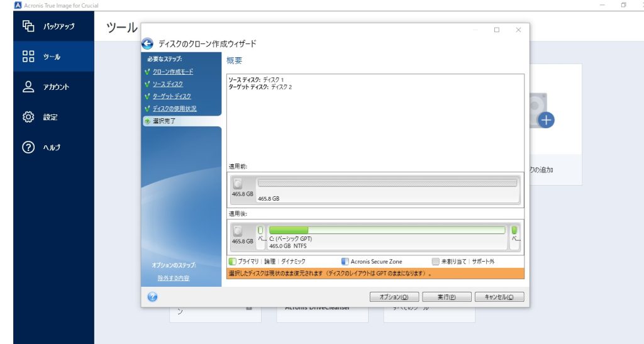The image size is (644, 344).
Task: Click the blue plus add-disk icon
Action: 546,120
